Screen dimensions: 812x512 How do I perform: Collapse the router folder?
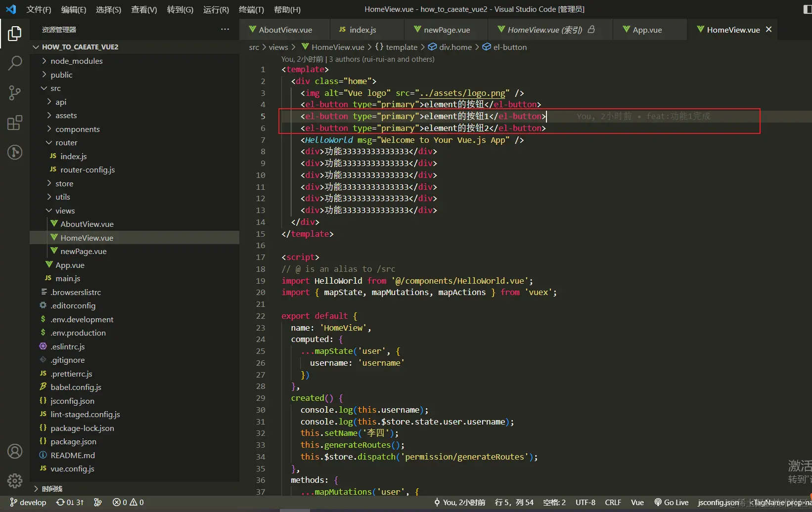tap(66, 142)
